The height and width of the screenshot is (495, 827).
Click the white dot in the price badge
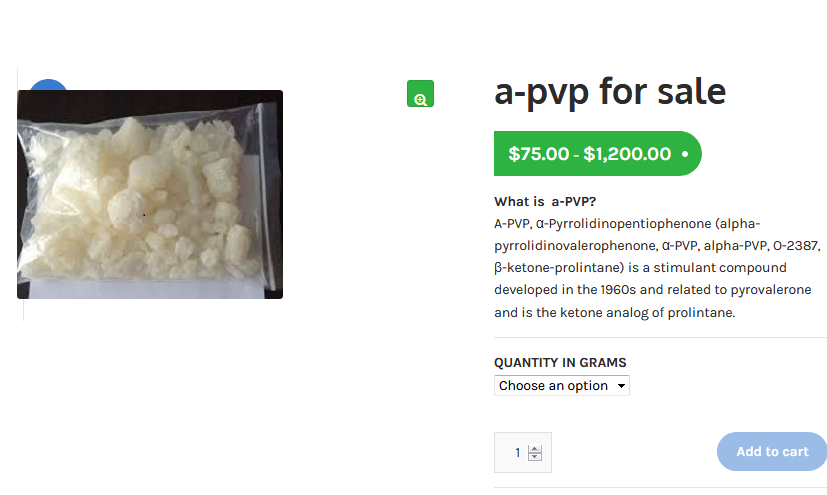click(685, 154)
